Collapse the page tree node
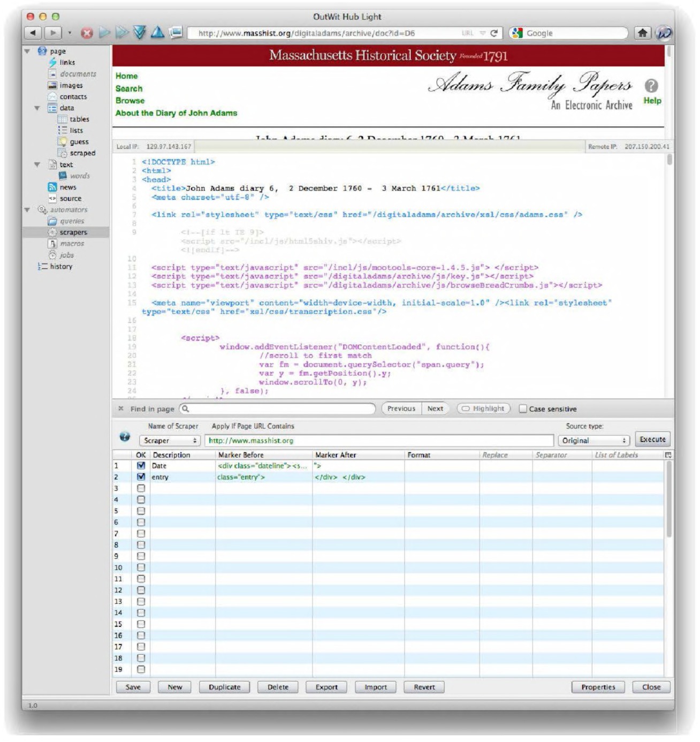The height and width of the screenshot is (742, 700). click(27, 51)
